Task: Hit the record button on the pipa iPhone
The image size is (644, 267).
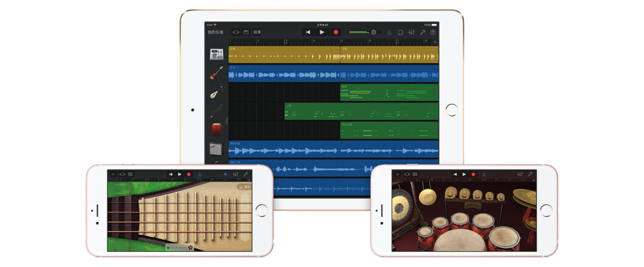Action: (189, 174)
